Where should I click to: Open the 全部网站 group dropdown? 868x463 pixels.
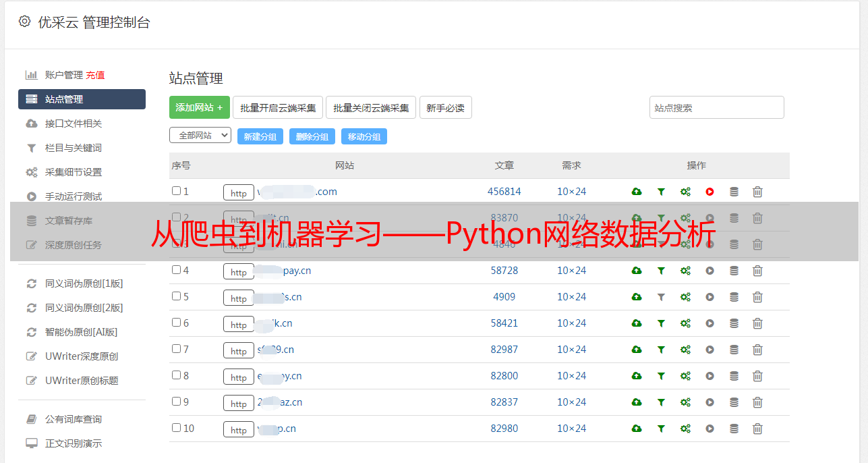click(200, 136)
